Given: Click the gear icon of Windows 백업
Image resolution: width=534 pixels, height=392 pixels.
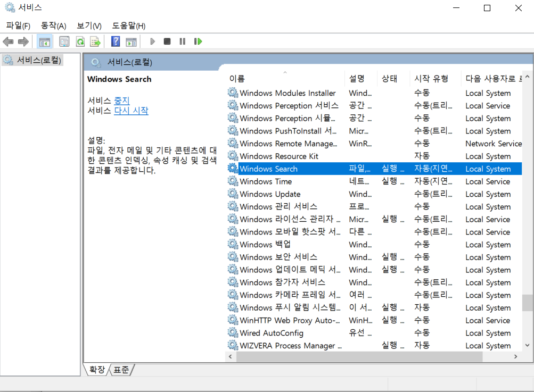Looking at the screenshot, I should click(x=233, y=244).
